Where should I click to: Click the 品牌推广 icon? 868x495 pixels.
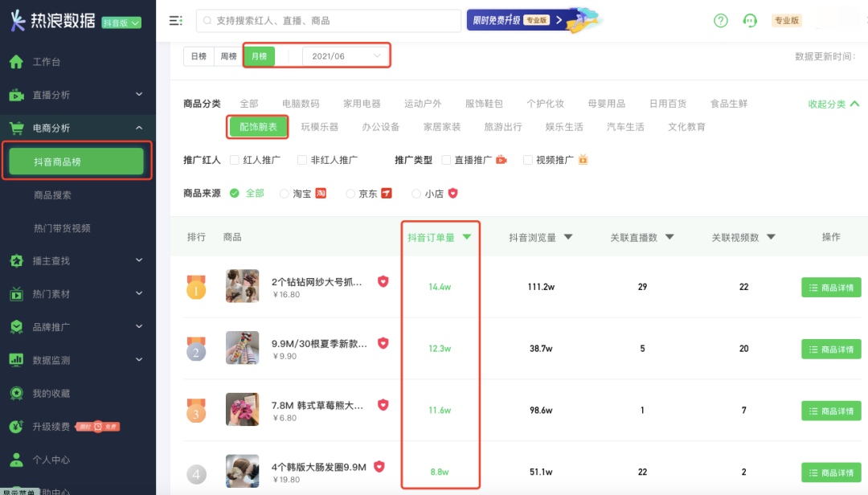click(x=17, y=327)
